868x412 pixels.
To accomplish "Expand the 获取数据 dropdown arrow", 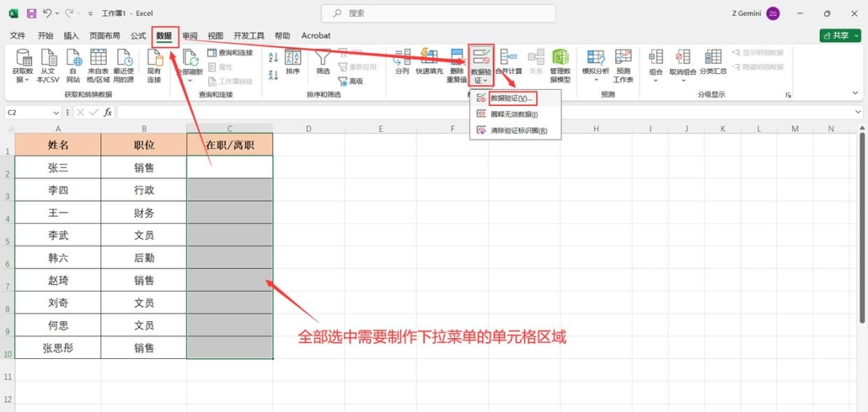I will 27,80.
